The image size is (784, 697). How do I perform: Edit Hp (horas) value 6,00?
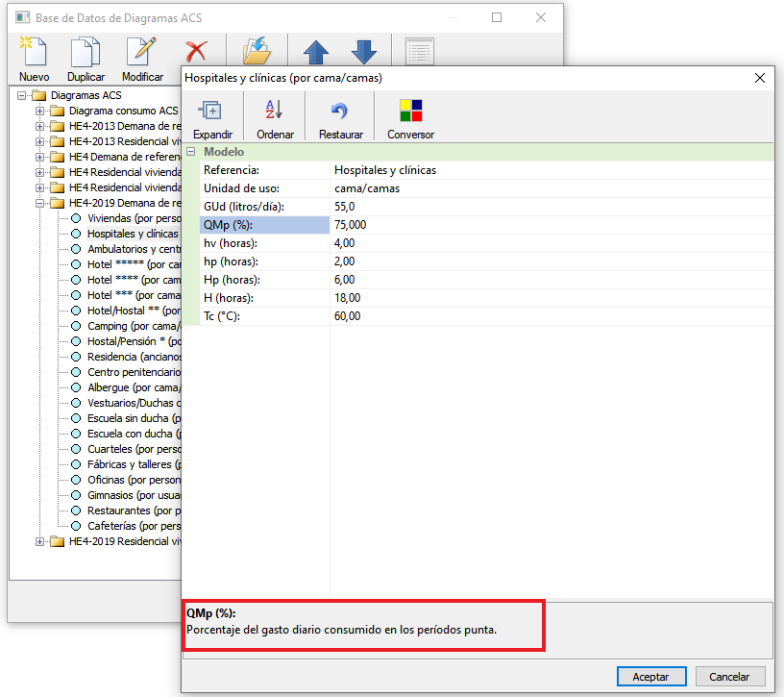(x=551, y=280)
